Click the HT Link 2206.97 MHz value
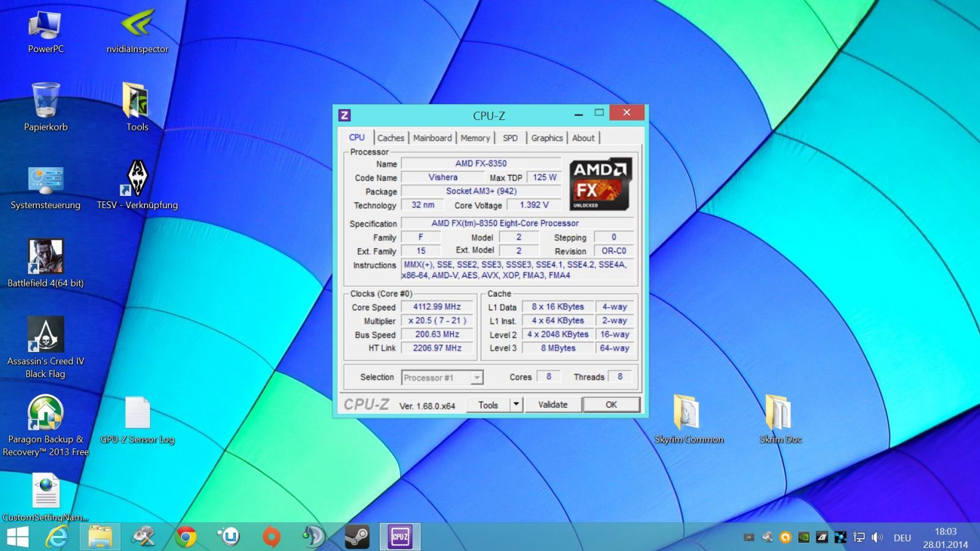The image size is (980, 551). coord(437,348)
